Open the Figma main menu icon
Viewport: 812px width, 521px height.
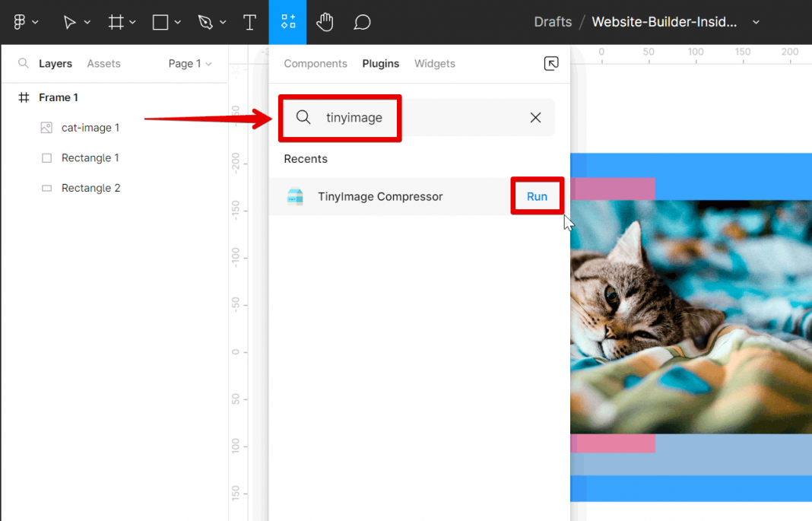[20, 22]
